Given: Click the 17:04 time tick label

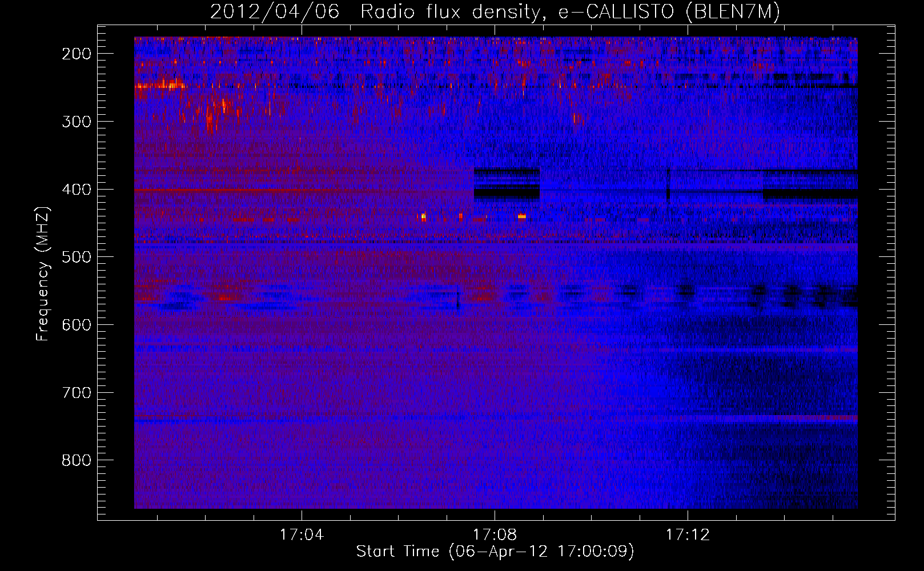Looking at the screenshot, I should (x=302, y=535).
